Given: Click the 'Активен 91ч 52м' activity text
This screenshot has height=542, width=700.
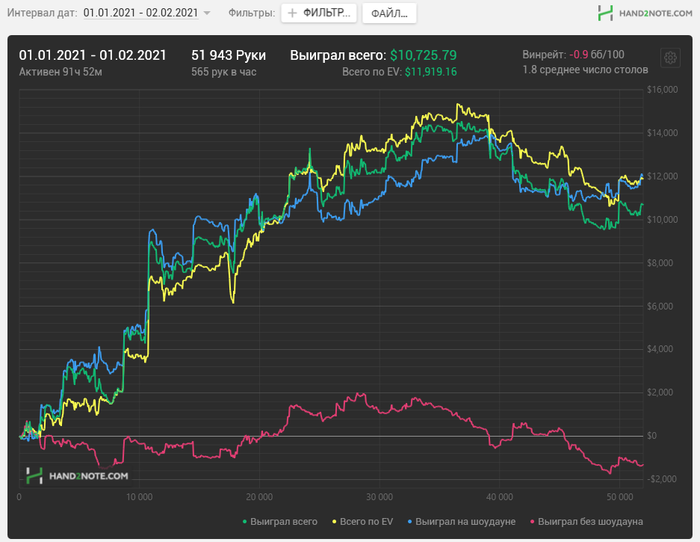Looking at the screenshot, I should tap(60, 72).
